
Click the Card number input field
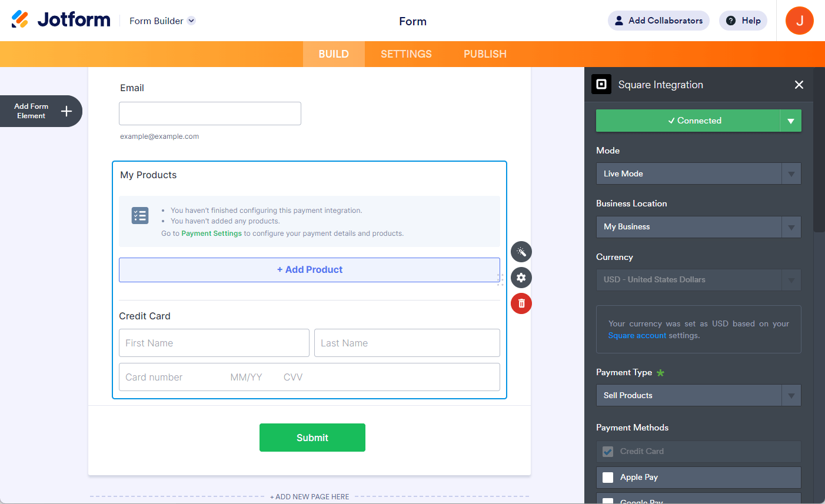[310, 377]
